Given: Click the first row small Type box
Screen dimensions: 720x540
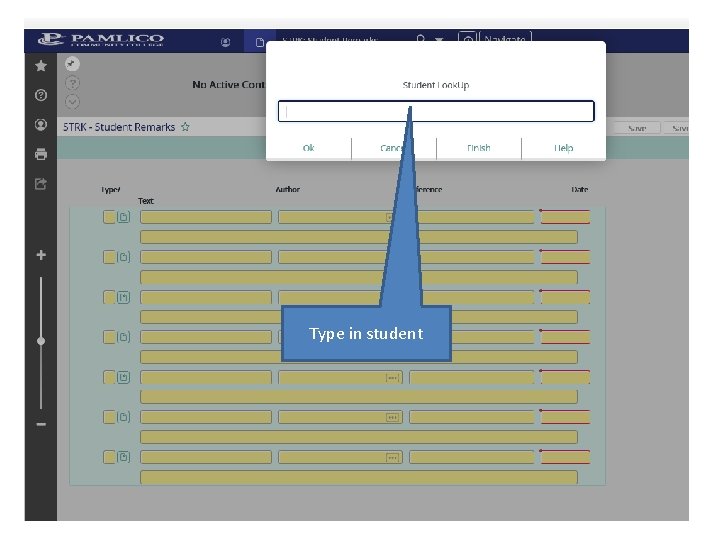Looking at the screenshot, I should [x=109, y=217].
